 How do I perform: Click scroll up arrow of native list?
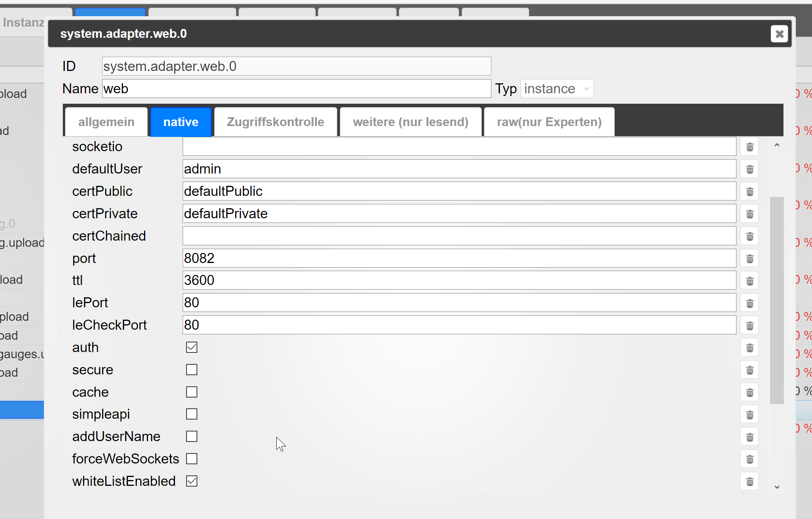[x=777, y=145]
